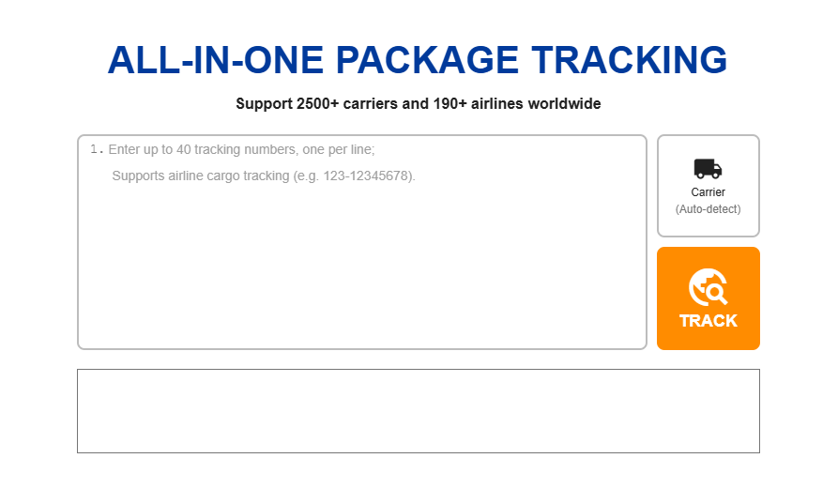Click the word TRACKING in the blue heading

[629, 59]
